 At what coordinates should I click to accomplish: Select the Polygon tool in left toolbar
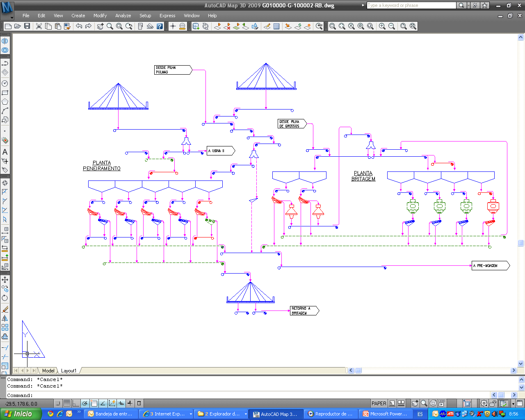(x=5, y=102)
